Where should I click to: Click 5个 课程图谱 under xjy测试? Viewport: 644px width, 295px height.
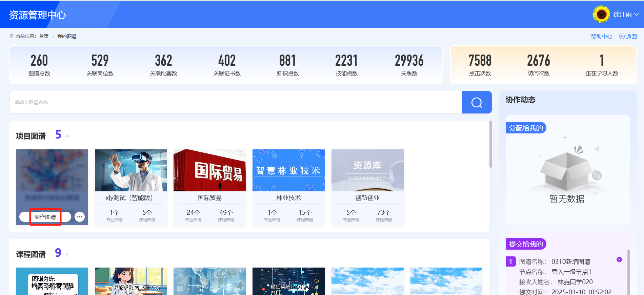pyautogui.click(x=147, y=215)
